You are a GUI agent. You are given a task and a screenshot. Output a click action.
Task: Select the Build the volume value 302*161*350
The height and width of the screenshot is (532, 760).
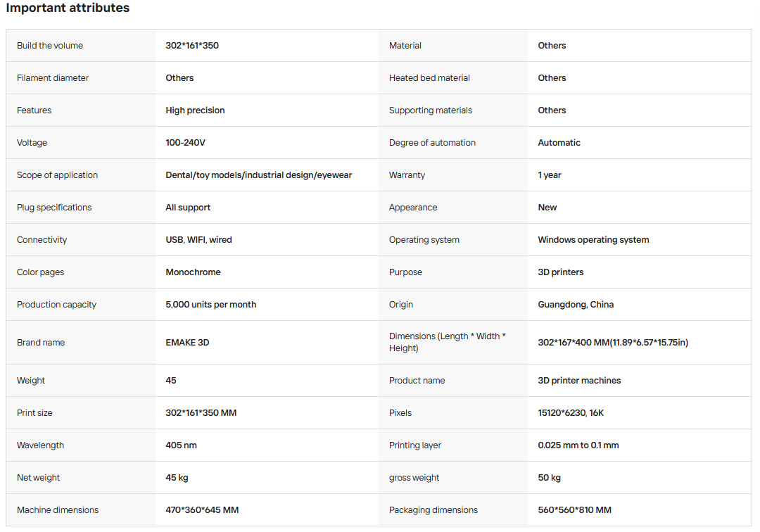click(192, 46)
